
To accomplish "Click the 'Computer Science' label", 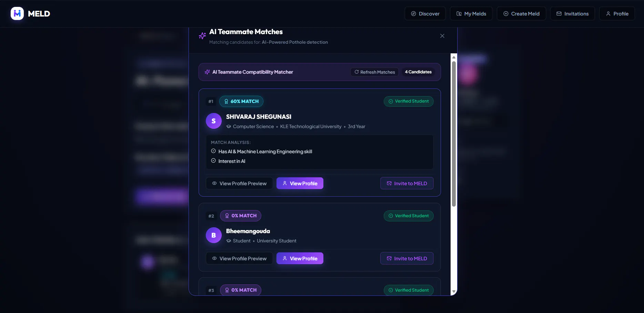I will click(253, 126).
